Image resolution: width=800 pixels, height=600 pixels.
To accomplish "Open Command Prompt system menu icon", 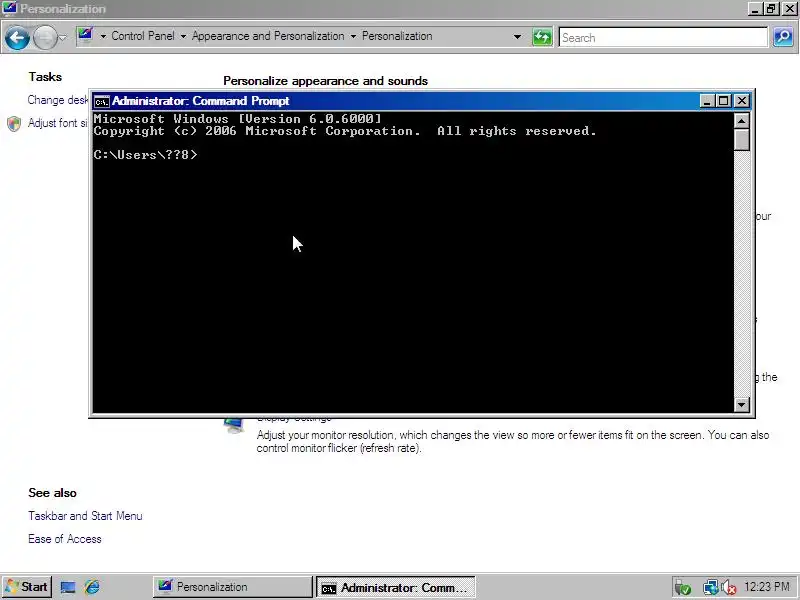I will [102, 102].
